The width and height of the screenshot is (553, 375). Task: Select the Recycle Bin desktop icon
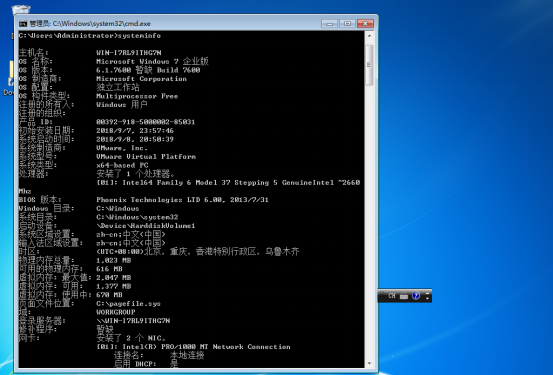(21, 10)
